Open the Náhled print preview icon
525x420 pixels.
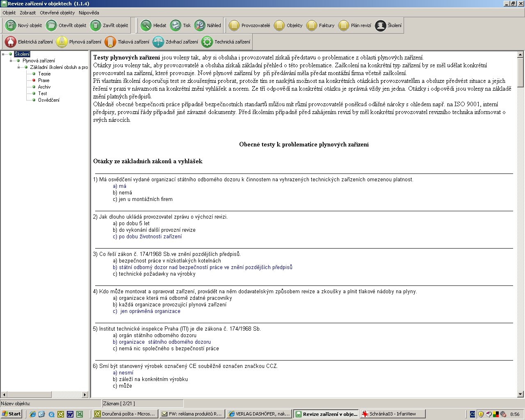click(200, 25)
